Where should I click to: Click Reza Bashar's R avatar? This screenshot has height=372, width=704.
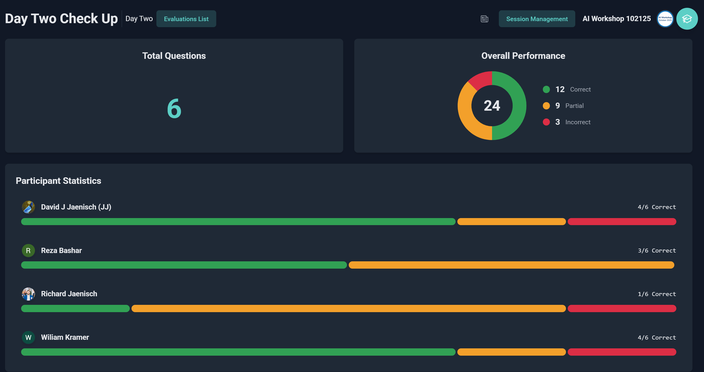tap(28, 250)
